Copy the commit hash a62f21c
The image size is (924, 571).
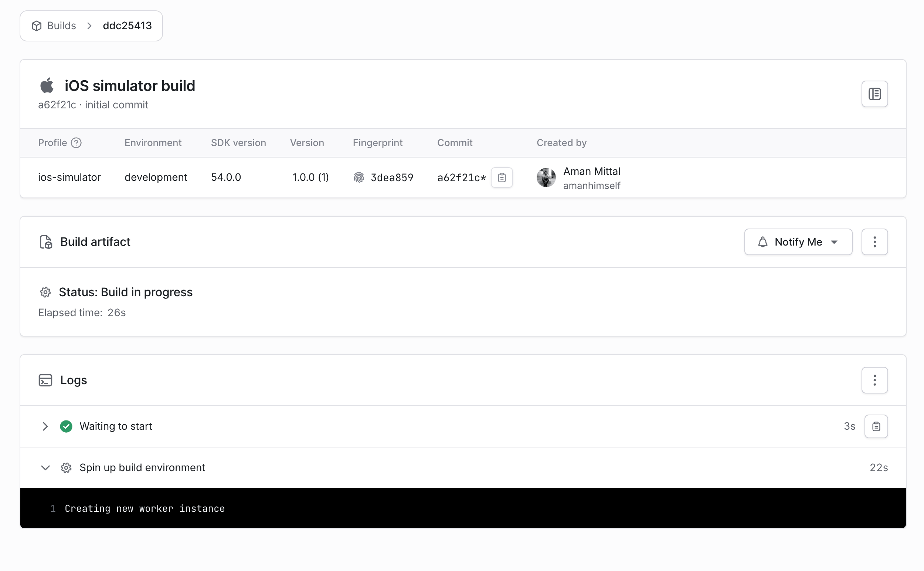coord(501,178)
